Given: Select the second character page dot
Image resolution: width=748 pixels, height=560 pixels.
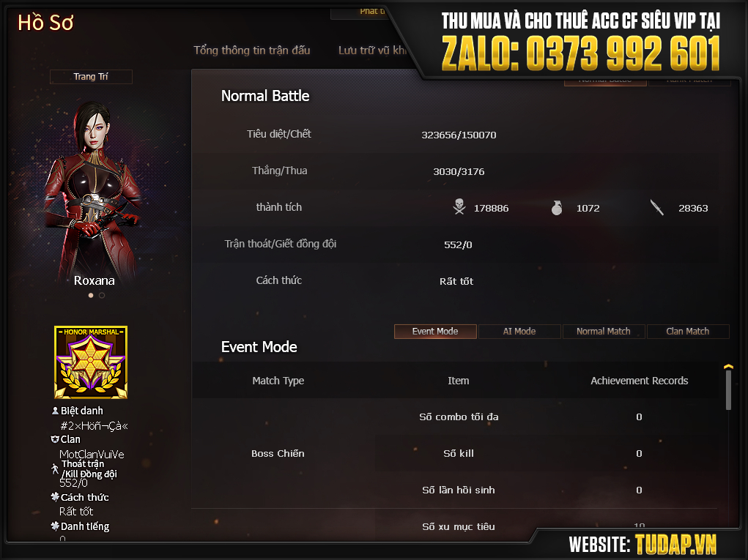Looking at the screenshot, I should pyautogui.click(x=102, y=296).
